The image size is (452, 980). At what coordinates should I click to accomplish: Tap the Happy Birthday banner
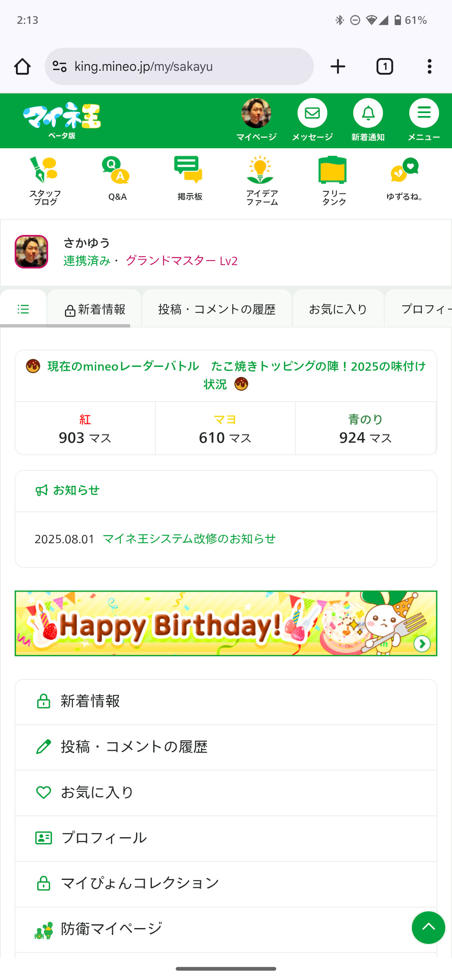click(226, 623)
